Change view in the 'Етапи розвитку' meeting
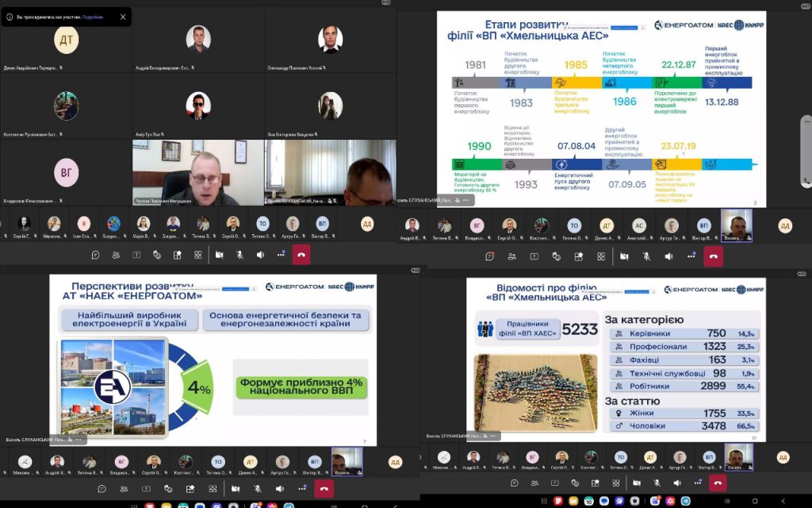Screen dimensions: 812x508 click(x=601, y=256)
